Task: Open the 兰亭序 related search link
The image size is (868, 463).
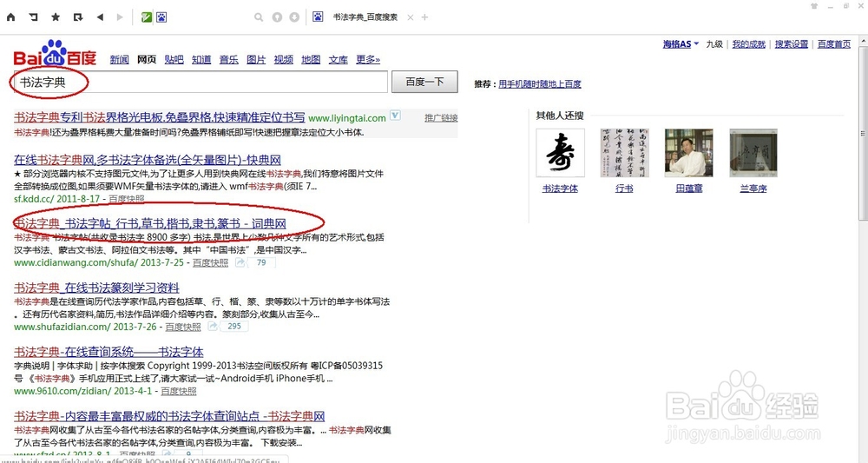Action: (x=753, y=189)
